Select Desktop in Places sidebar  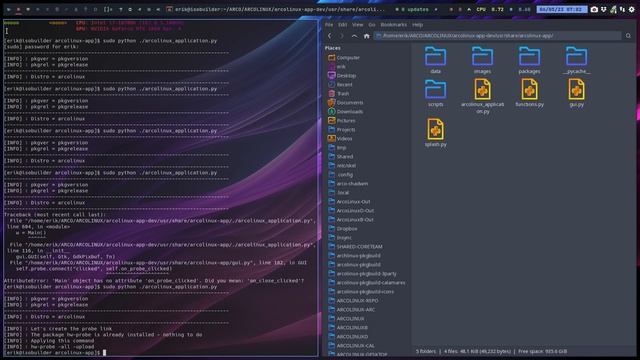coord(342,76)
